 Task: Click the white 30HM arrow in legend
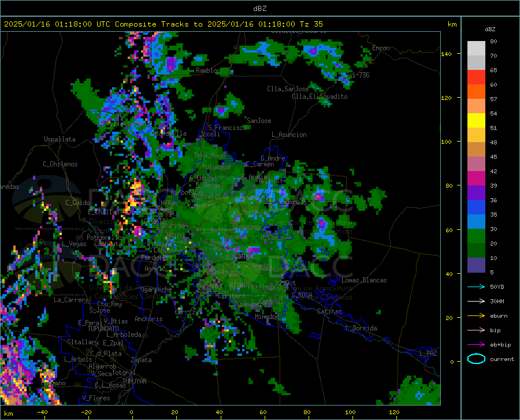click(476, 302)
